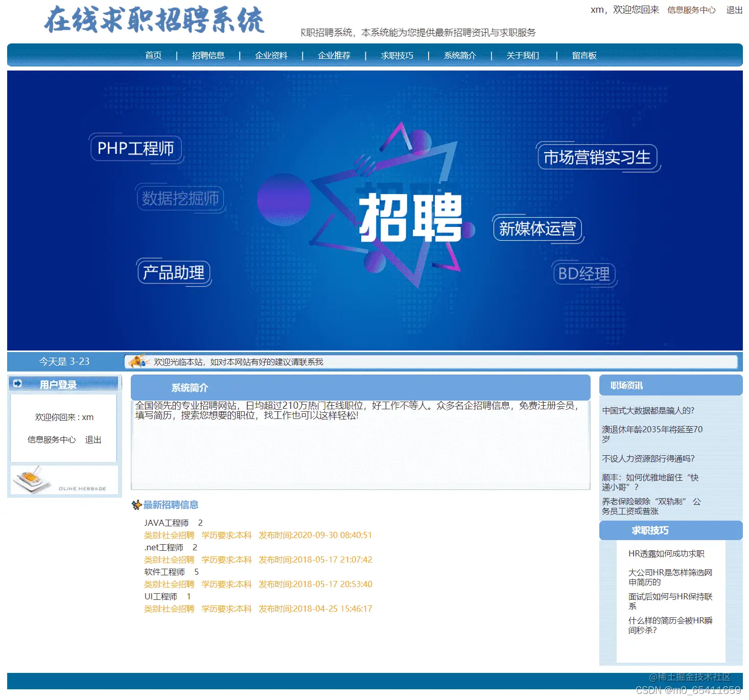This screenshot has height=700, width=749.
Task: Click the PHP工程师 label on the banner
Action: click(136, 149)
